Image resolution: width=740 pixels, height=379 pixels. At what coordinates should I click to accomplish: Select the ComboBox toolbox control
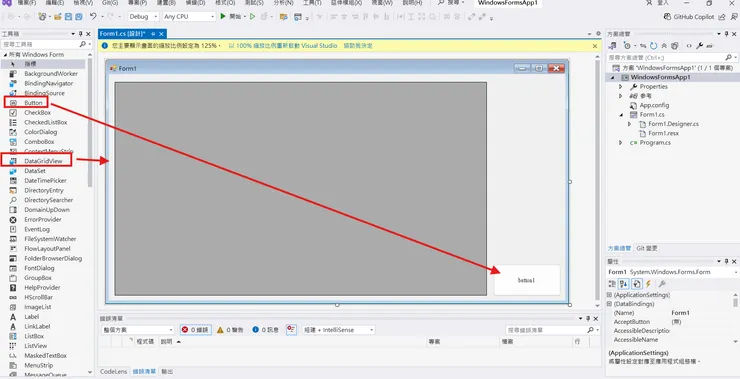39,142
